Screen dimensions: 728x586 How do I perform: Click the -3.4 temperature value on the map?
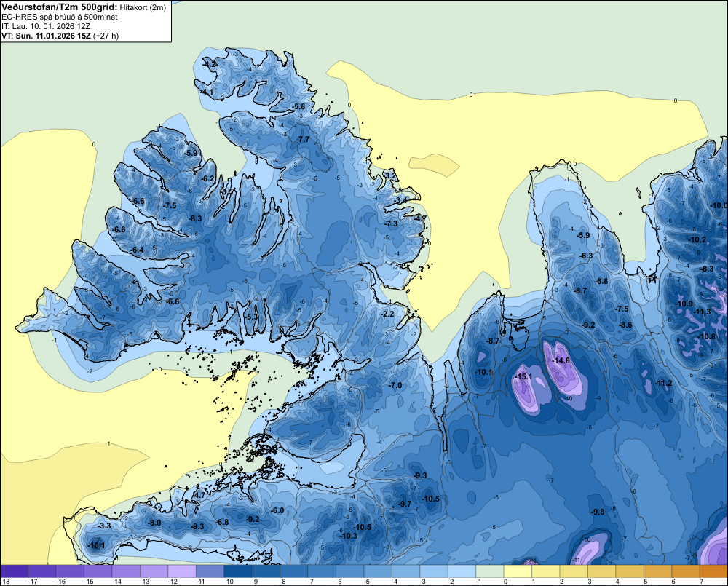pyautogui.click(x=401, y=200)
